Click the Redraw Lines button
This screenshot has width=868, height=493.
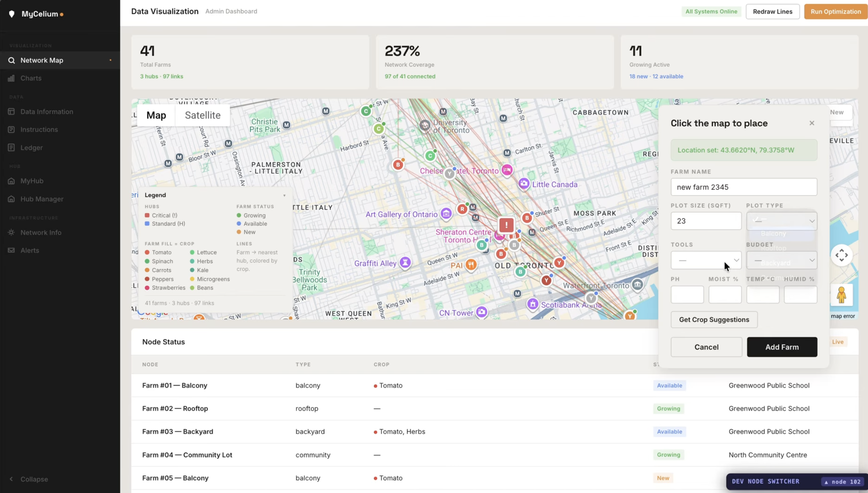pos(773,11)
